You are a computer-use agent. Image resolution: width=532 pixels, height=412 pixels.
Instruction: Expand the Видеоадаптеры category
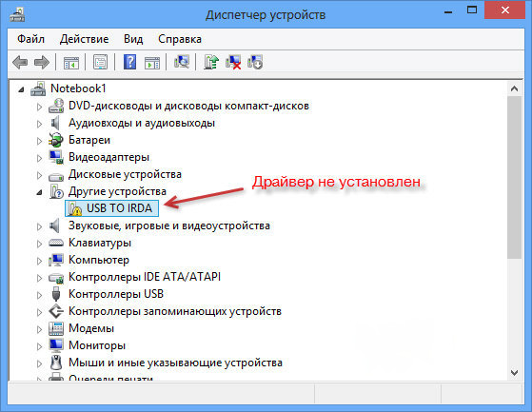pyautogui.click(x=39, y=158)
